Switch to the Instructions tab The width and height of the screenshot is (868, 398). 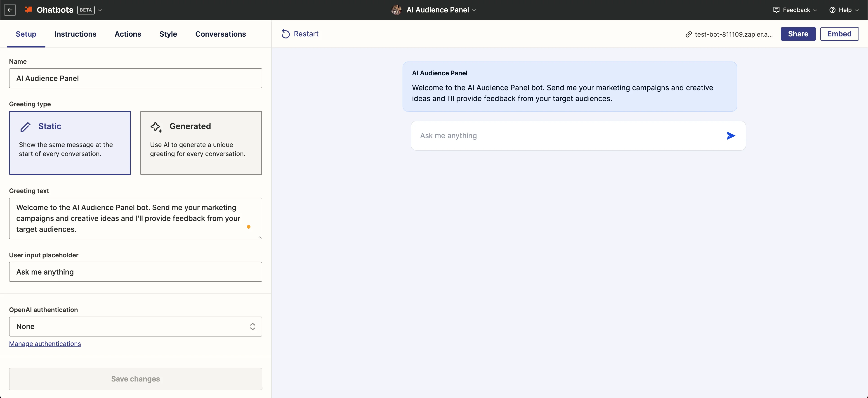(75, 34)
